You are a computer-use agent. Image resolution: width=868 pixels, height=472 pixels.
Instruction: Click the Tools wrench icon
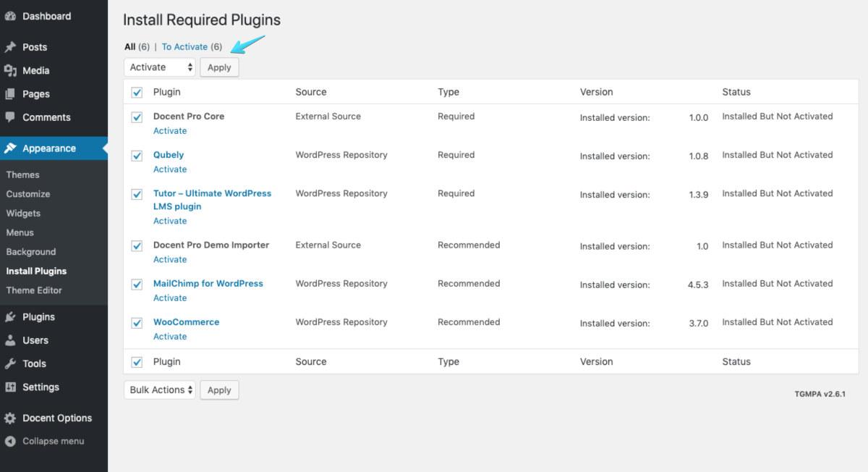[10, 363]
